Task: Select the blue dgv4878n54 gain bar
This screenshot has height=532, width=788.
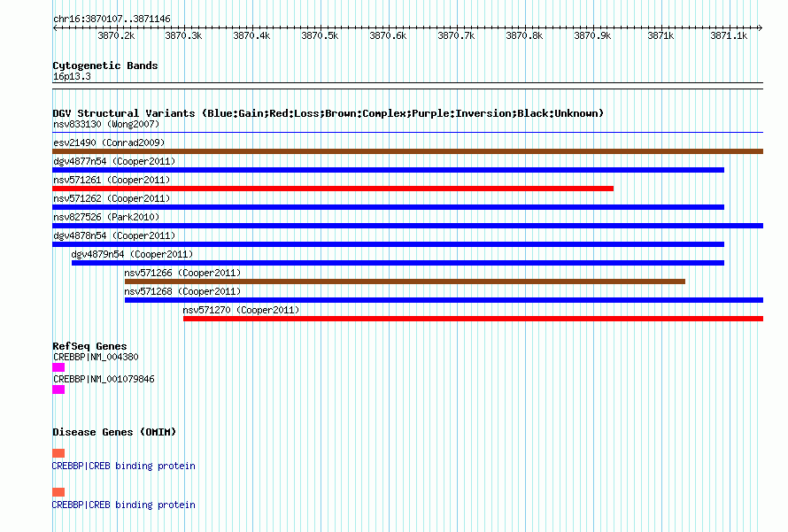Action: pyautogui.click(x=388, y=244)
